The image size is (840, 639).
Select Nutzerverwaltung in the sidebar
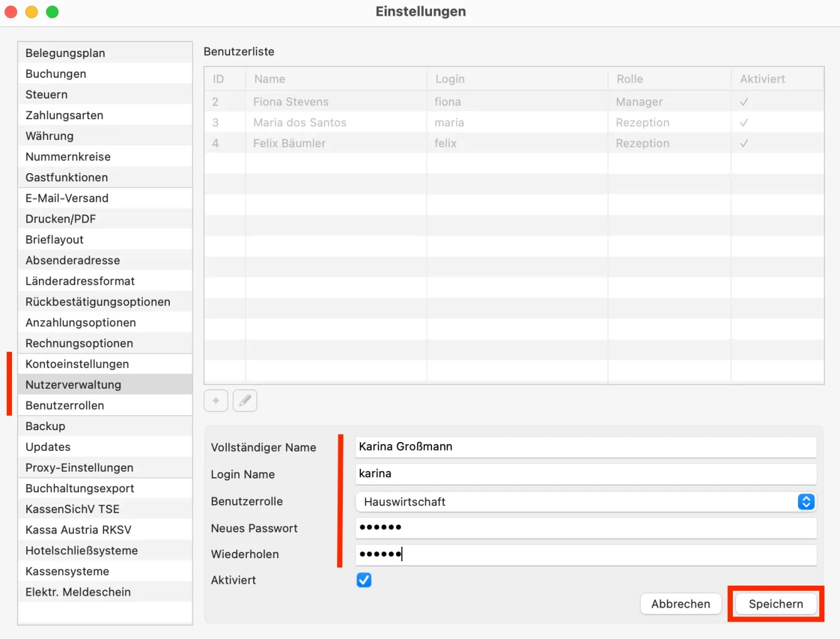105,384
